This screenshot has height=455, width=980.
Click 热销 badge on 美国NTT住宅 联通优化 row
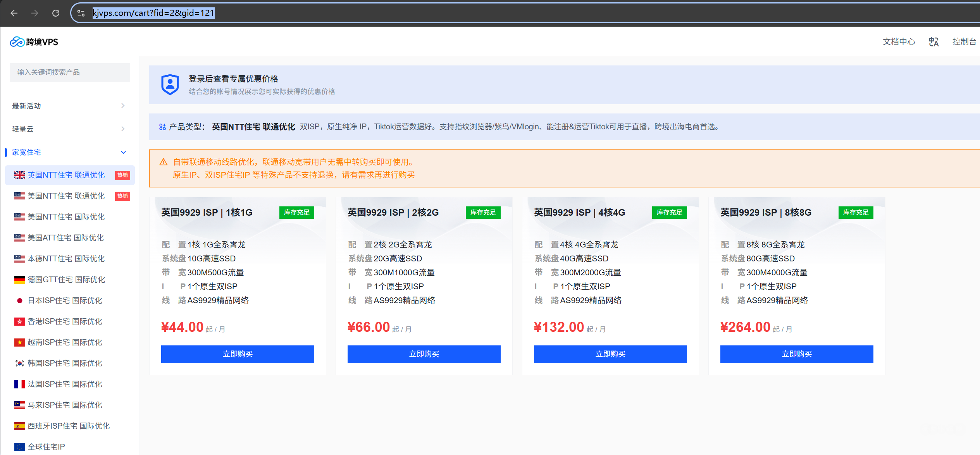[122, 196]
